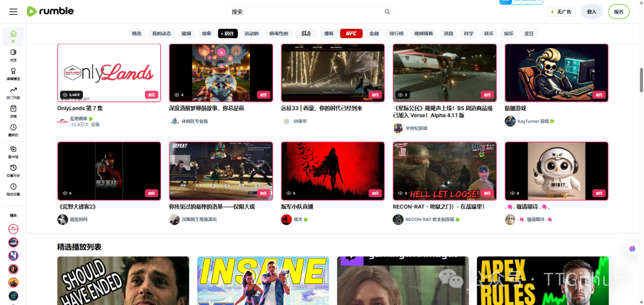This screenshot has height=305, width=644.
Task: Click the 报名 sign up button
Action: pos(619,12)
